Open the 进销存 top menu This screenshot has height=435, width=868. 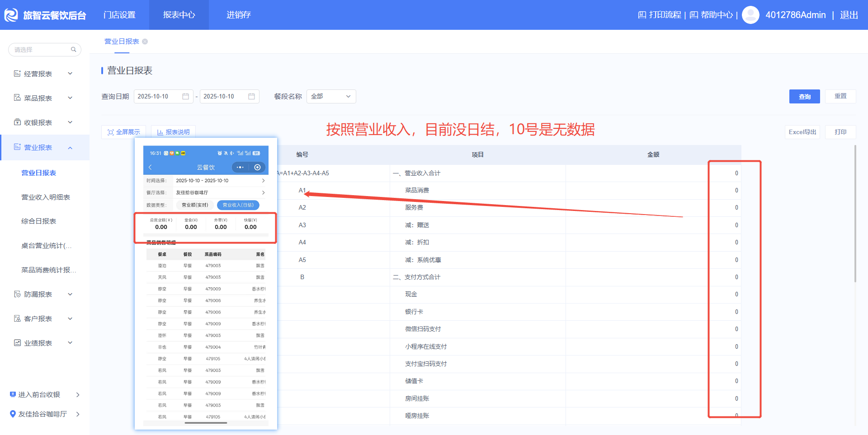click(x=239, y=15)
